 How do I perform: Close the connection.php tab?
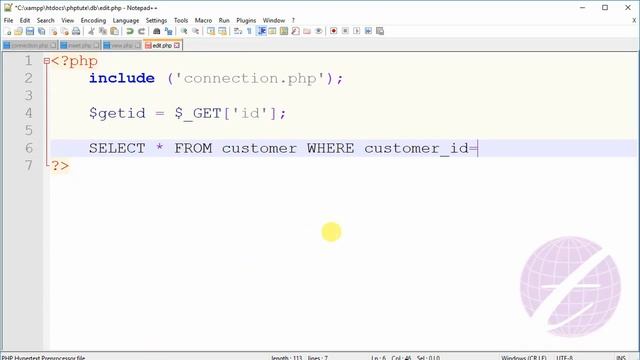[x=53, y=45]
